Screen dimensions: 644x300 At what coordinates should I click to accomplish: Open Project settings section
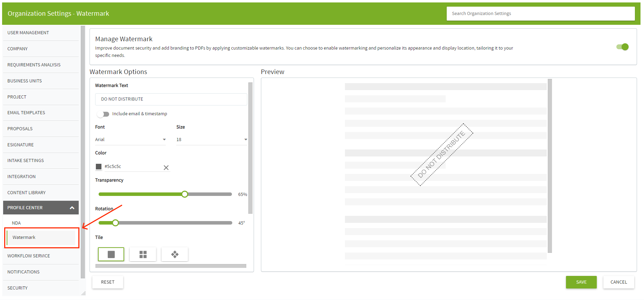(41, 97)
